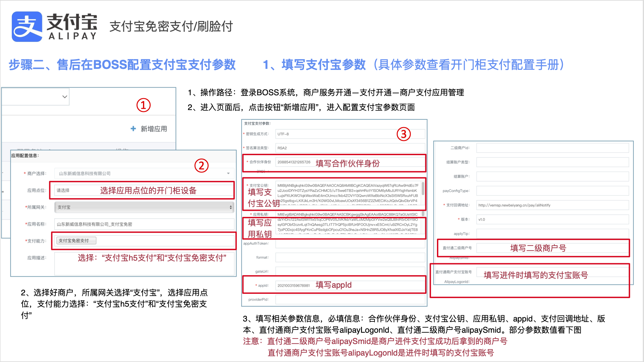The width and height of the screenshot is (644, 362).
Task: Click the gateUrl input field
Action: [x=350, y=272]
